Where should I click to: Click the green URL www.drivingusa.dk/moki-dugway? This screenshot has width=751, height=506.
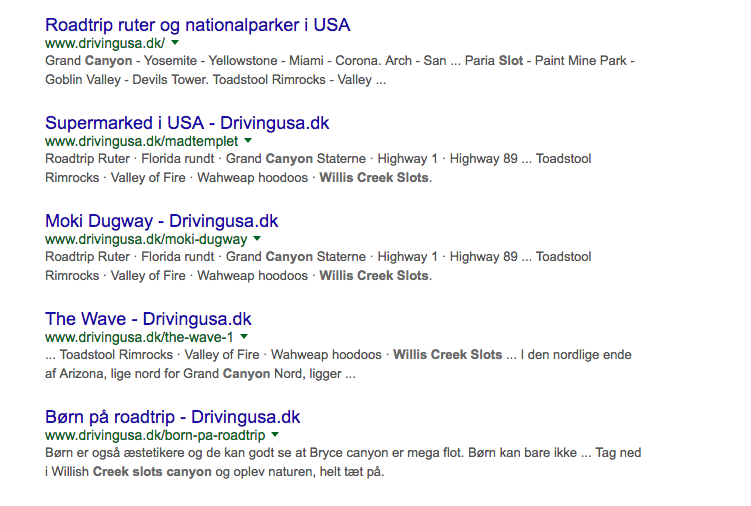146,239
